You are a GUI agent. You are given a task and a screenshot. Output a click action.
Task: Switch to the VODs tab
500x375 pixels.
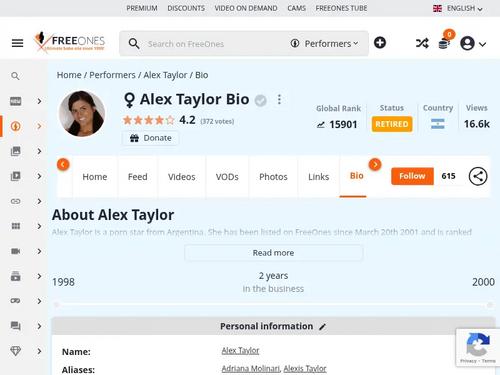point(227,177)
